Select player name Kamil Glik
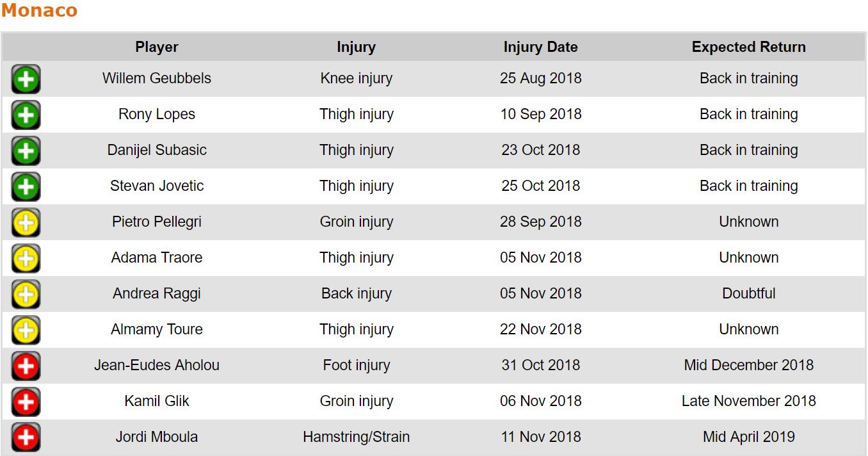Image resolution: width=868 pixels, height=456 pixels. (x=157, y=401)
